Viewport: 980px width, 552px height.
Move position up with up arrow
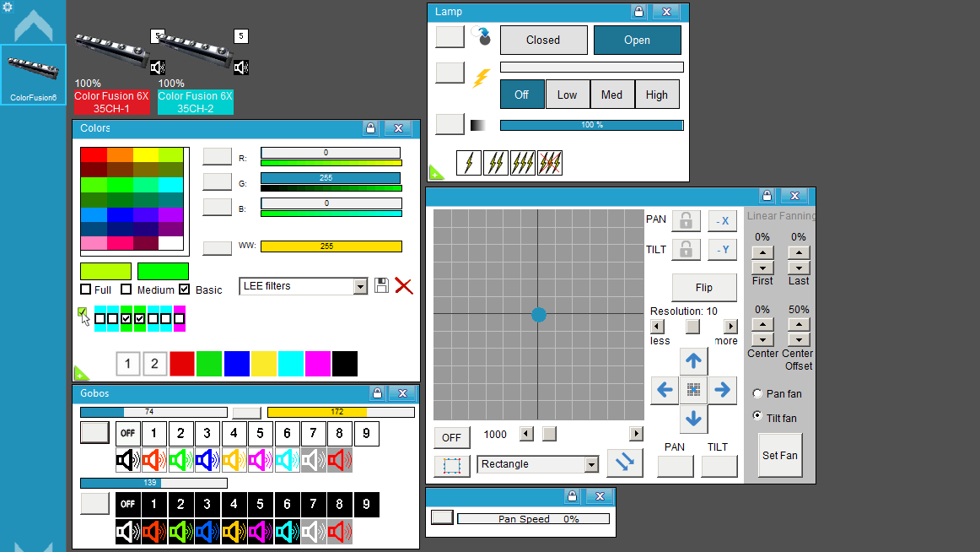693,360
